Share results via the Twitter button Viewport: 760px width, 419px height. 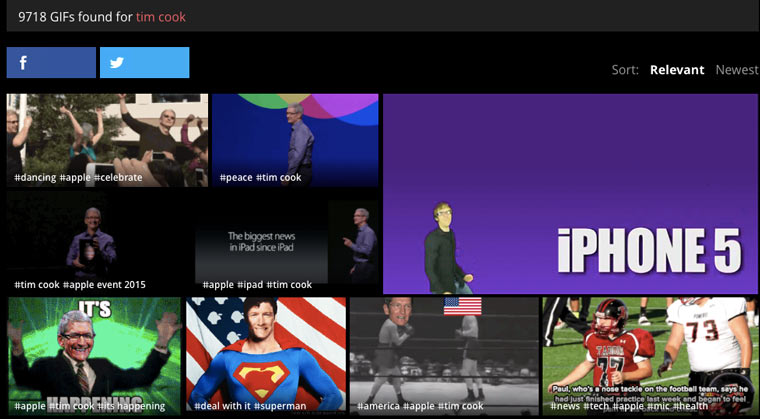click(x=144, y=63)
